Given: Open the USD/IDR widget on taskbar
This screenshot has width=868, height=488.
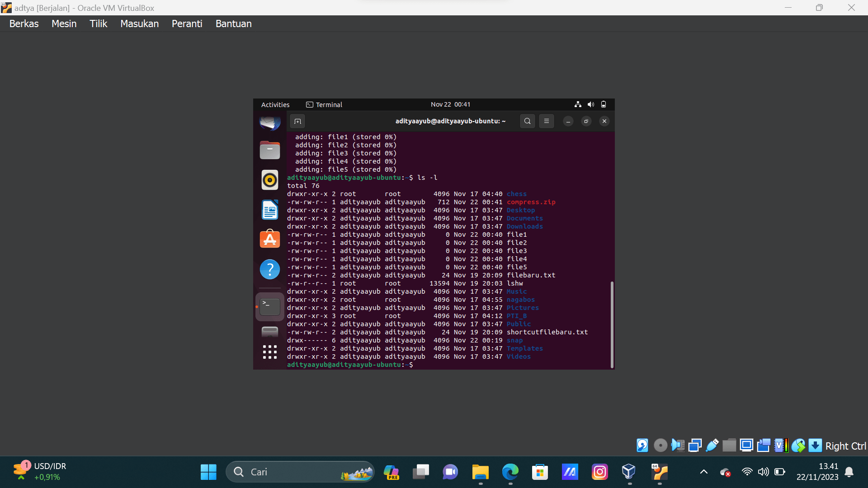Looking at the screenshot, I should coord(40,472).
